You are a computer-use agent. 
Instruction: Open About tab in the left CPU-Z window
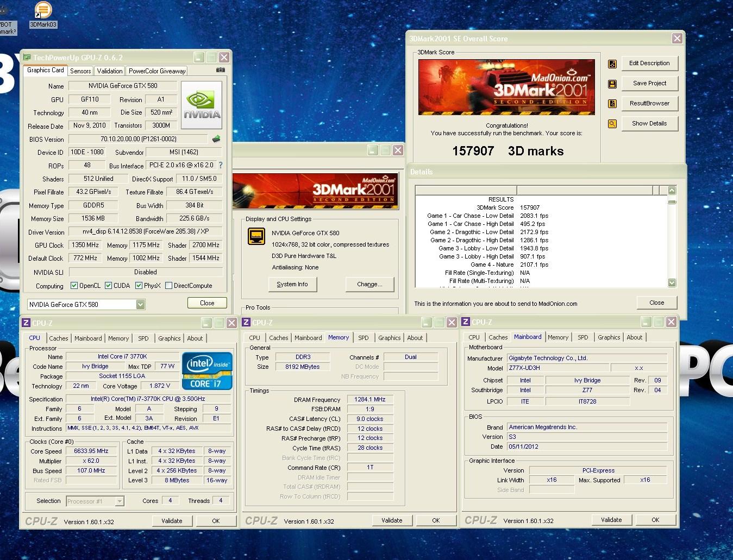pyautogui.click(x=195, y=338)
